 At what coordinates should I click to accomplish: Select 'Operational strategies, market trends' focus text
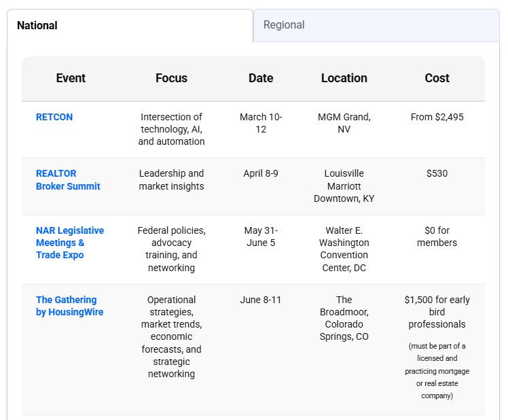coord(171,336)
